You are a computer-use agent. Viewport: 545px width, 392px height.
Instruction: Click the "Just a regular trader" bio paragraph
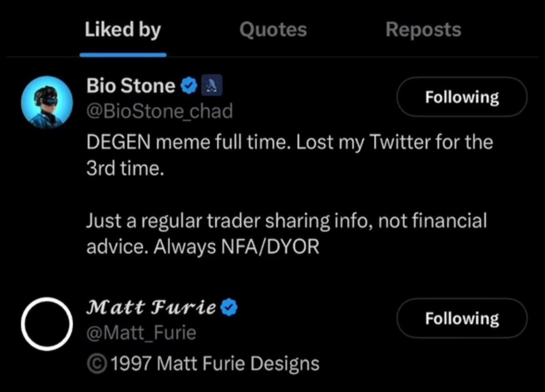(286, 233)
